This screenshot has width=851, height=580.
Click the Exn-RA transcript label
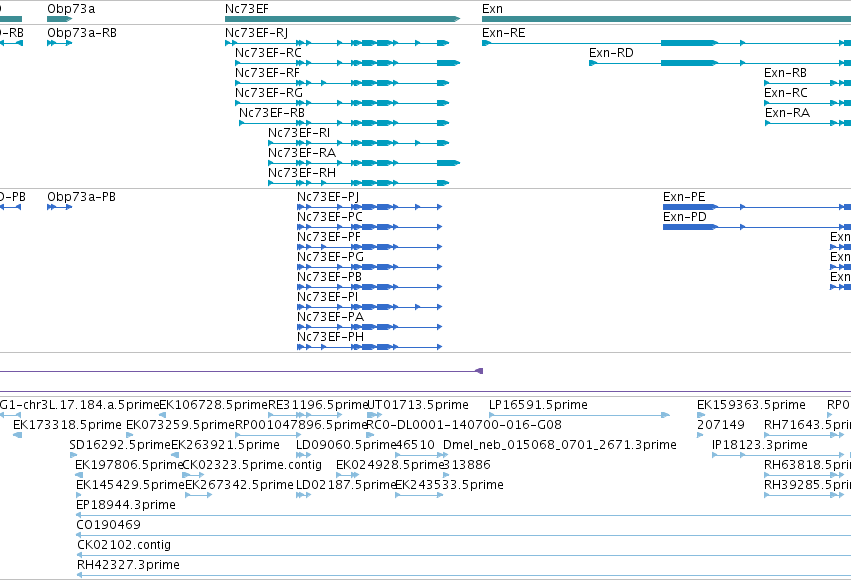[788, 113]
